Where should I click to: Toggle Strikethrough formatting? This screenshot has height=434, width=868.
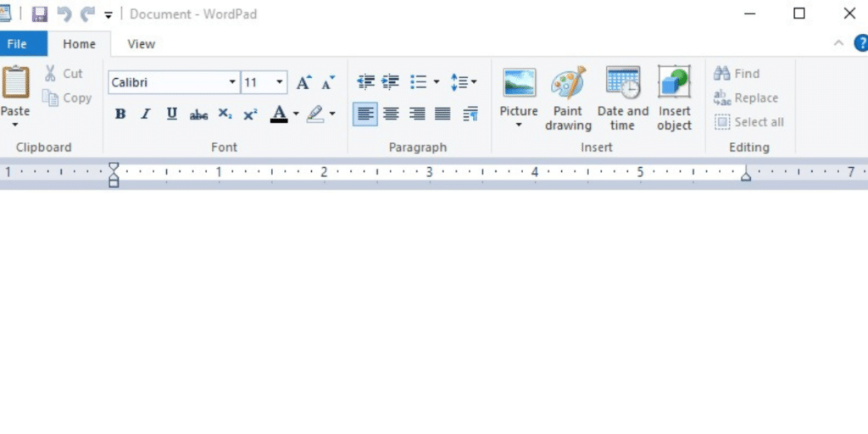coord(198,114)
